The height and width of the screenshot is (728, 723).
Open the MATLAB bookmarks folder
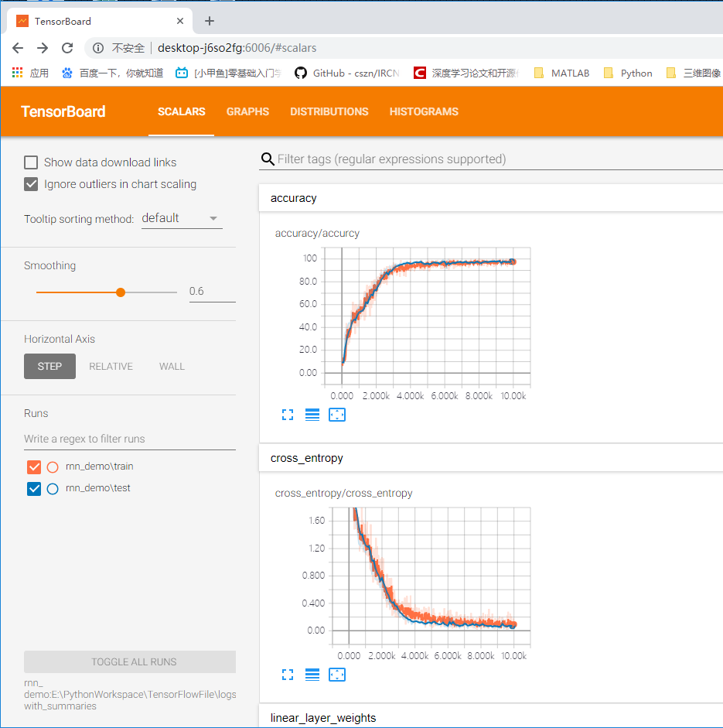(561, 73)
